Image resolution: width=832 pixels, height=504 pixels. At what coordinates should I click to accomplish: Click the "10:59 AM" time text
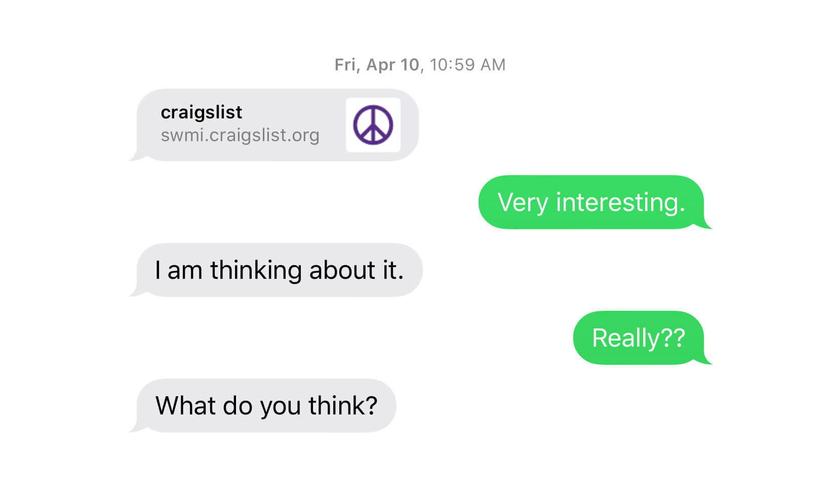[467, 65]
